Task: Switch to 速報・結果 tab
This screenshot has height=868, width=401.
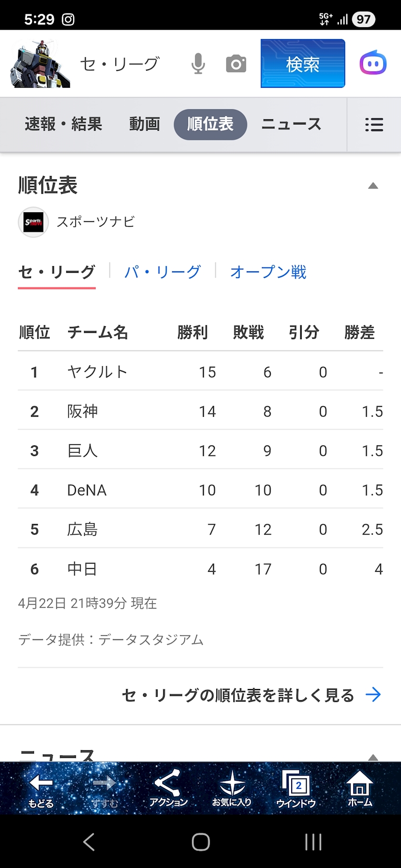Action: [x=63, y=124]
